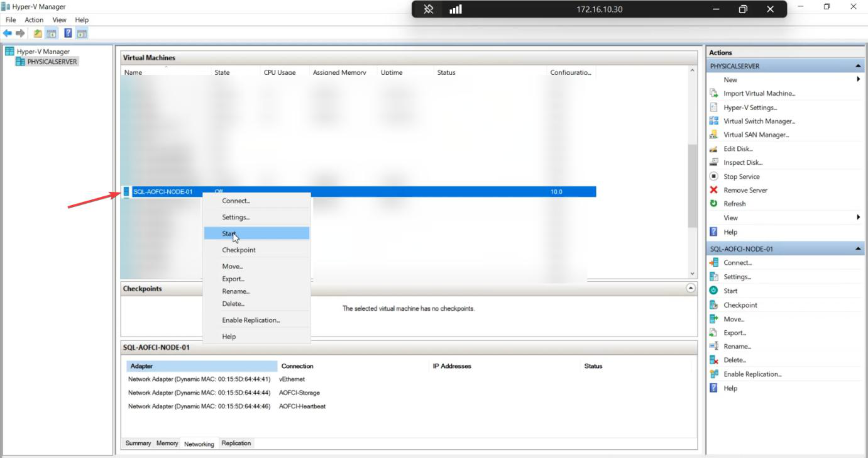Click Checkpoint icon in Actions pane
This screenshot has width=868, height=458.
[713, 304]
